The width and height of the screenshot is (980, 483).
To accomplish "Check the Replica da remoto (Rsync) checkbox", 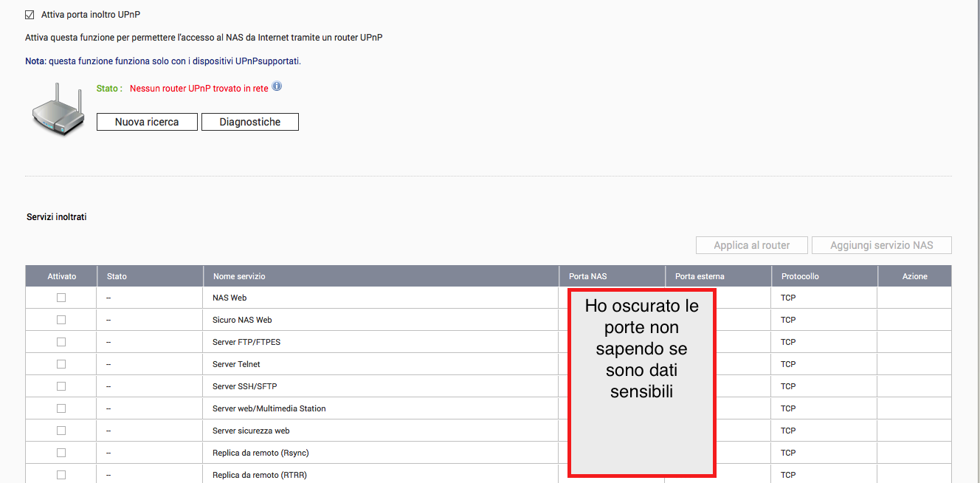I will coord(61,453).
